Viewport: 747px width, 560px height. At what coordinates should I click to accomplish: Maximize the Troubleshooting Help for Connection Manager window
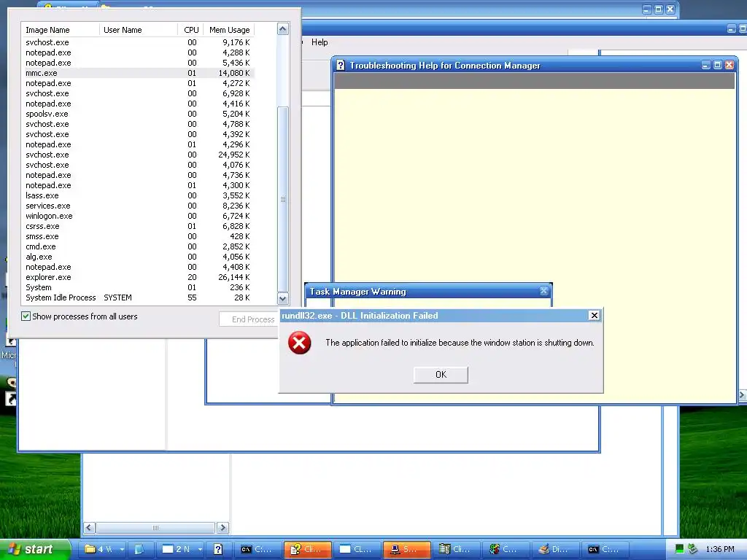pos(718,65)
